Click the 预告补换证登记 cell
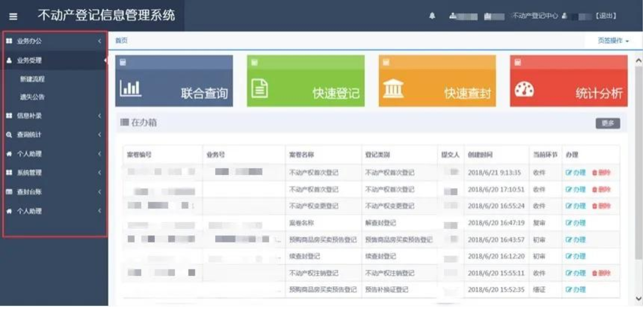This screenshot has height=309, width=644. 386,290
